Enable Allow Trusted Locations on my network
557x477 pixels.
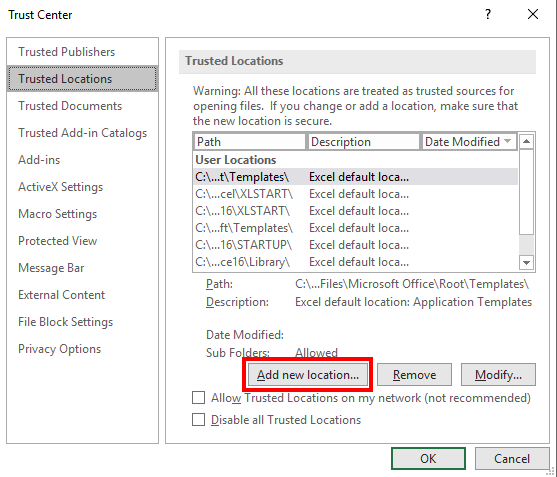198,398
